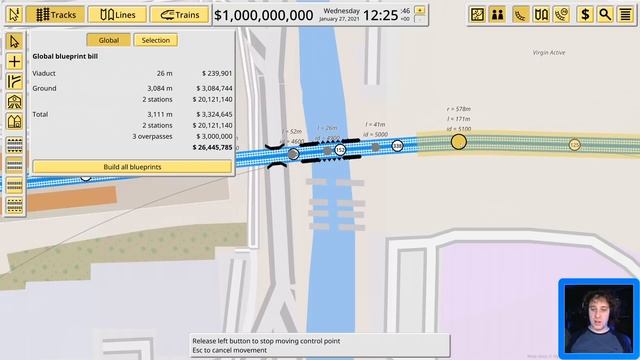The image size is (640, 360).
Task: Select the branch track tool
Action: click(x=14, y=82)
